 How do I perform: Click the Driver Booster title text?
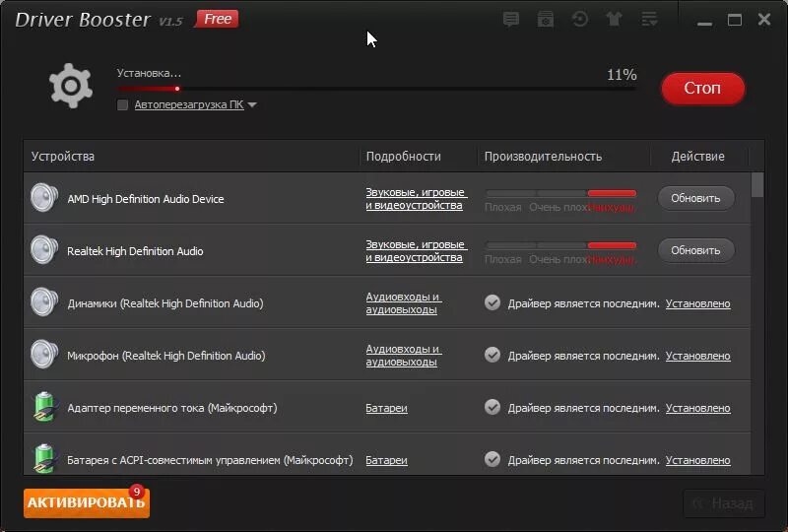pos(83,20)
